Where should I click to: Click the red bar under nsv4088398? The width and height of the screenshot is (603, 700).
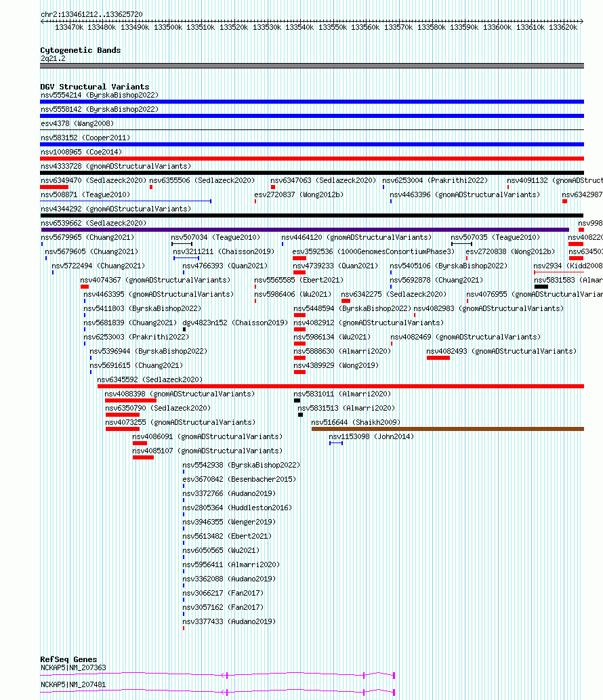[x=131, y=400]
